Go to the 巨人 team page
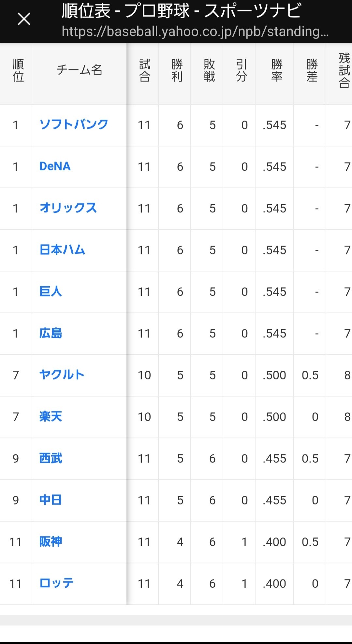The width and height of the screenshot is (352, 644). [x=51, y=291]
